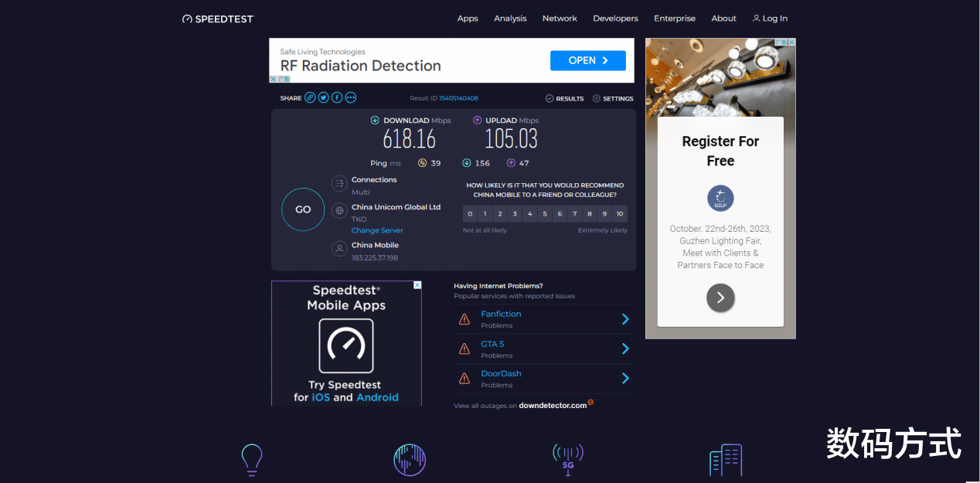Copy the result link share icon

coord(310,98)
